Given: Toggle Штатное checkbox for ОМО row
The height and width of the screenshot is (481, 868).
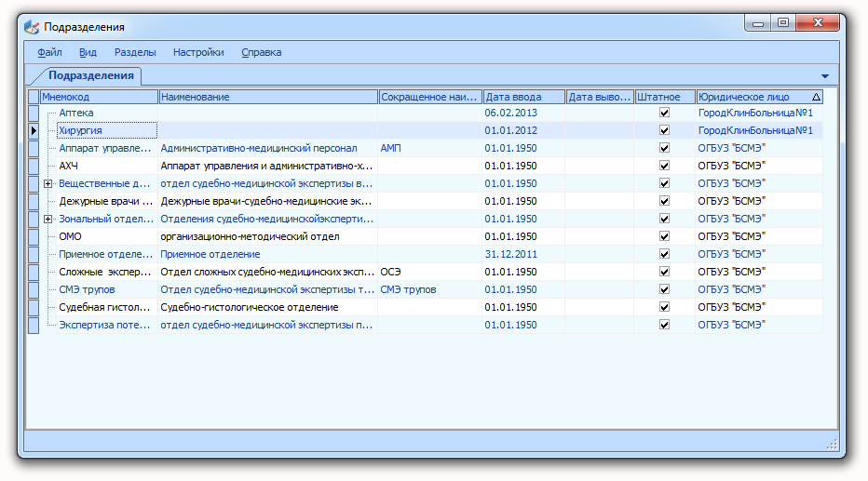Looking at the screenshot, I should [664, 236].
